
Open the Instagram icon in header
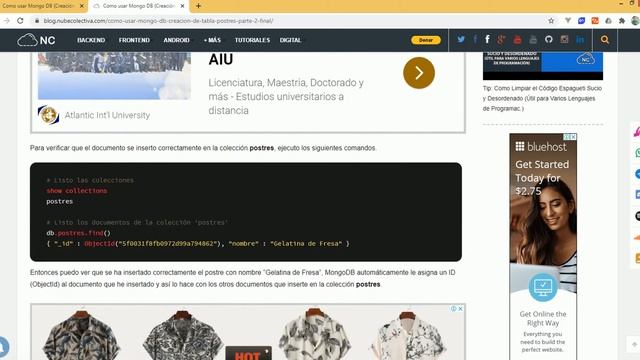(x=564, y=40)
